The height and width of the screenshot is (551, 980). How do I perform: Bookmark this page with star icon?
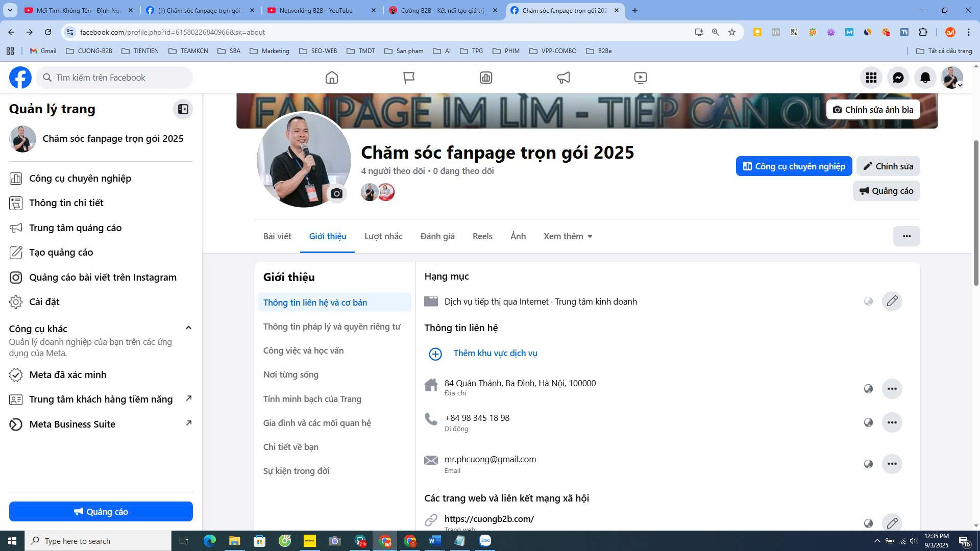(732, 32)
